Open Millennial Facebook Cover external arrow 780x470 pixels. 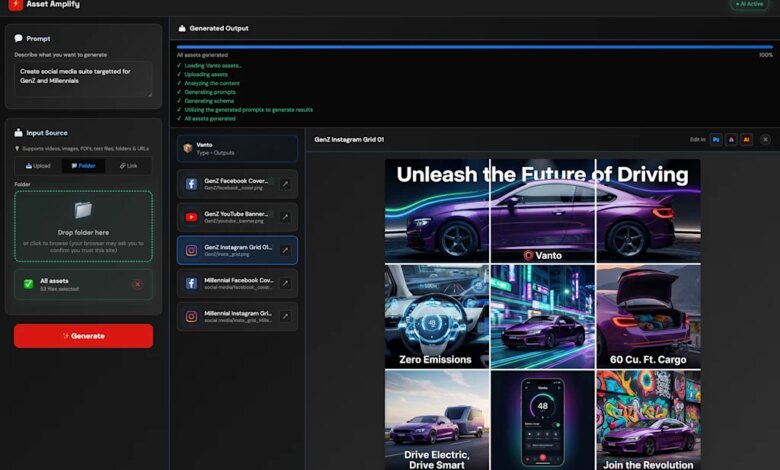(285, 283)
